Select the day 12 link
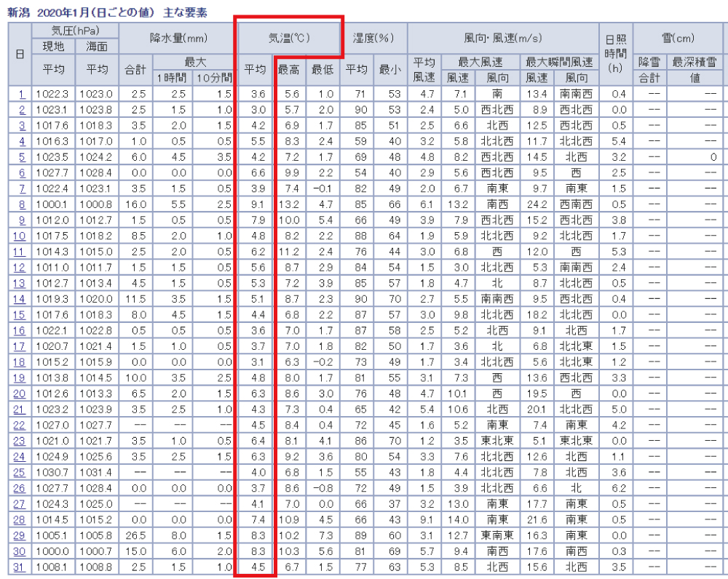Image resolution: width=728 pixels, height=579 pixels. point(20,267)
